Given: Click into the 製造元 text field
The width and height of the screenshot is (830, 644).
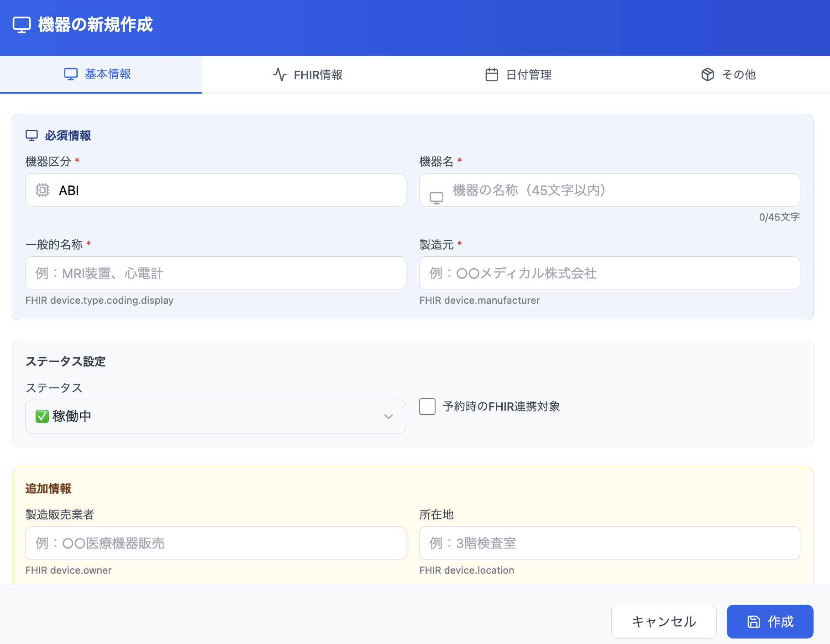Looking at the screenshot, I should pos(609,273).
